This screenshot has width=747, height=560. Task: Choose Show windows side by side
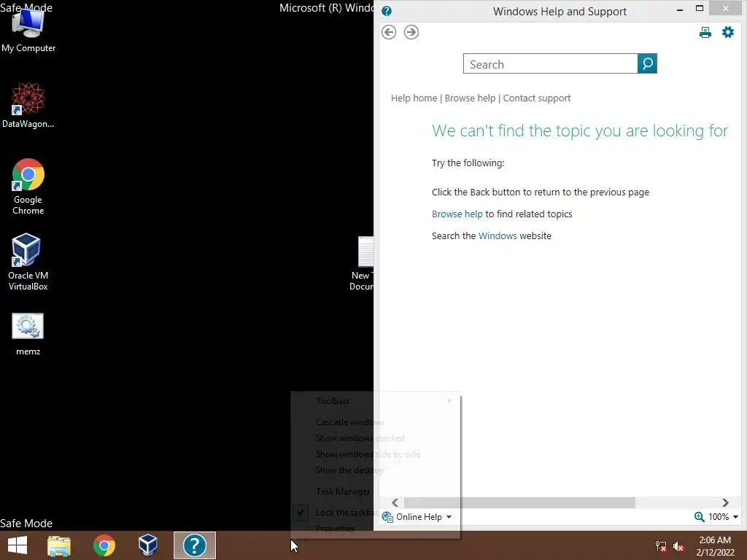pyautogui.click(x=376, y=454)
